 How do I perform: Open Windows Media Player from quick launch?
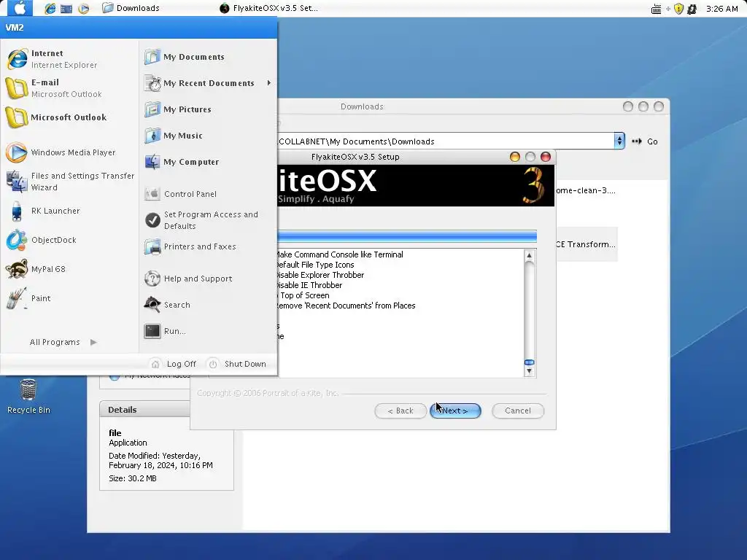pyautogui.click(x=83, y=9)
